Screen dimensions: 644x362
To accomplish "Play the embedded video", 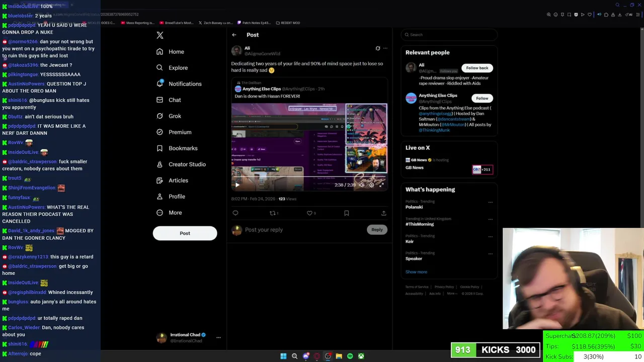I will pos(237,185).
